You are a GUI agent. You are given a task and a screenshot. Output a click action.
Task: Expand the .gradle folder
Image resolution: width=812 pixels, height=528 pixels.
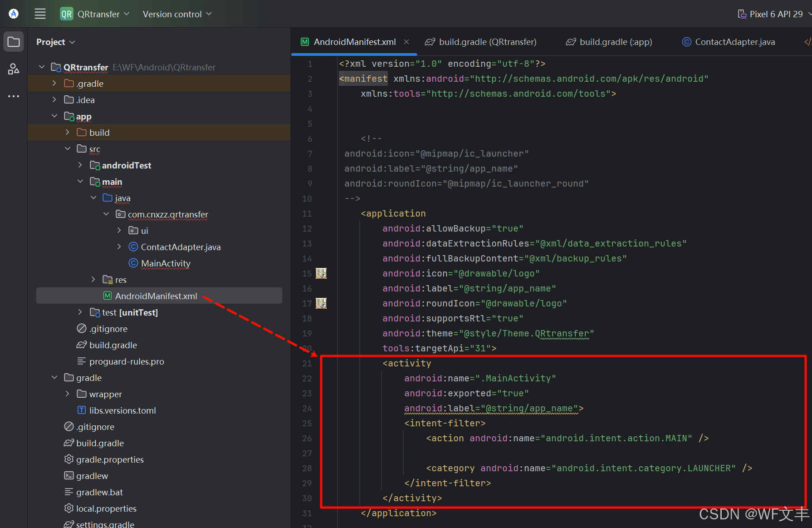[x=54, y=84]
